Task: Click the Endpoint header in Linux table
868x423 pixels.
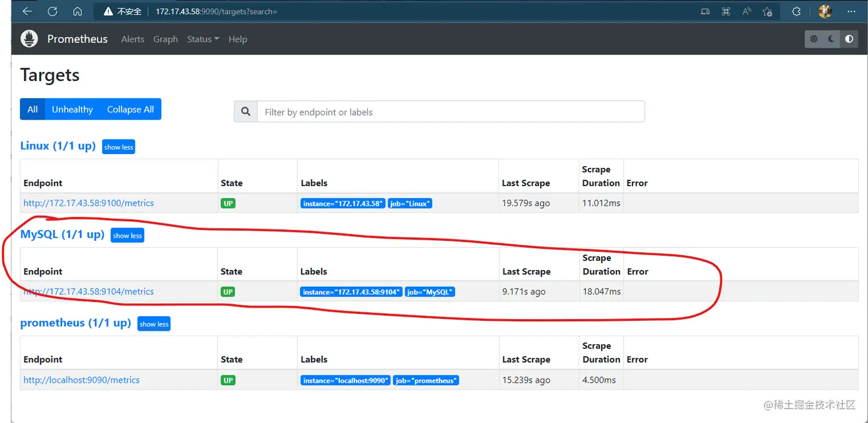Action: point(43,183)
